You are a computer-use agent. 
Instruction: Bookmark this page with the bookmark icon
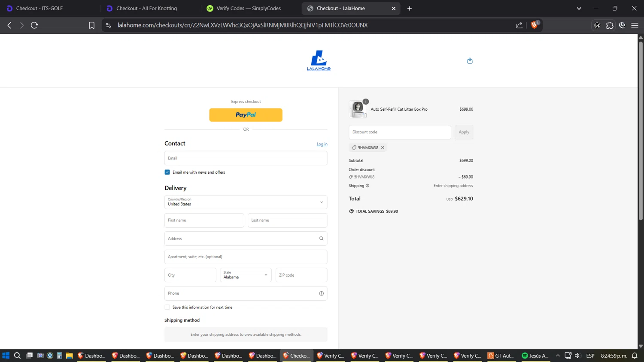point(91,25)
